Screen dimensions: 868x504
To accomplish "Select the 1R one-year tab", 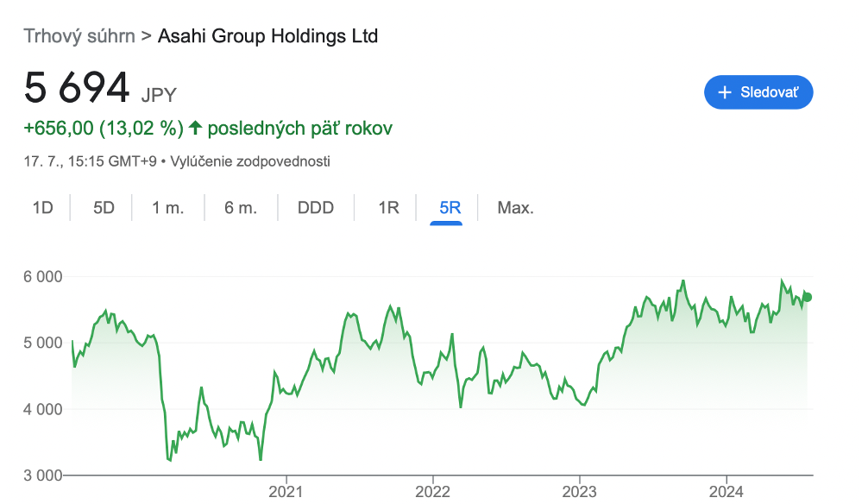I will click(388, 208).
